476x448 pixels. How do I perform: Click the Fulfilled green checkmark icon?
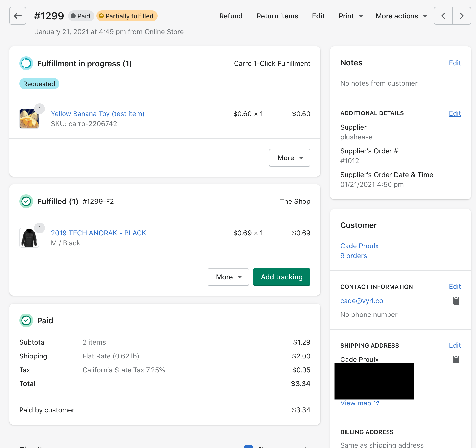coord(26,201)
